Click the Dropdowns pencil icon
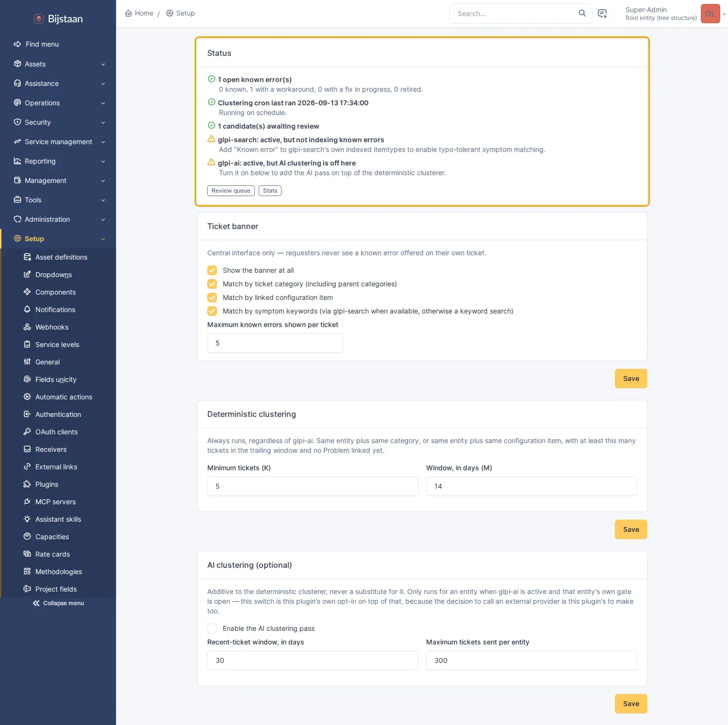The image size is (728, 725). pos(27,275)
